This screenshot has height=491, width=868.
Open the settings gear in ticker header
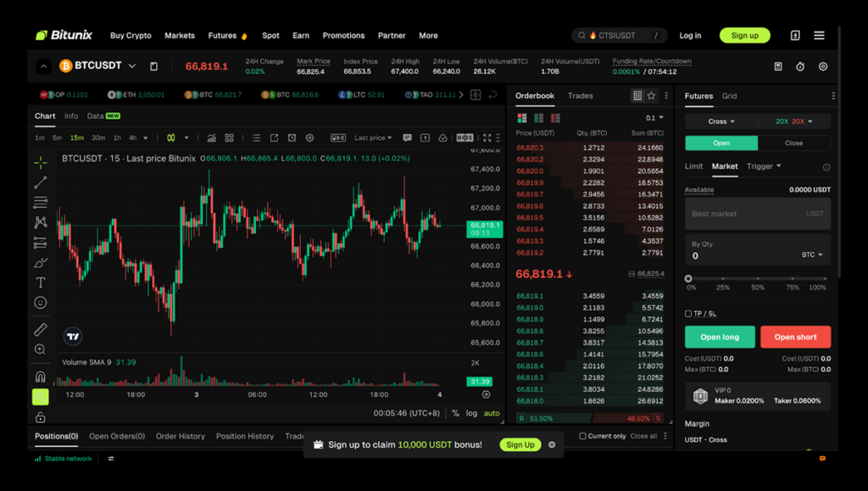click(x=823, y=66)
